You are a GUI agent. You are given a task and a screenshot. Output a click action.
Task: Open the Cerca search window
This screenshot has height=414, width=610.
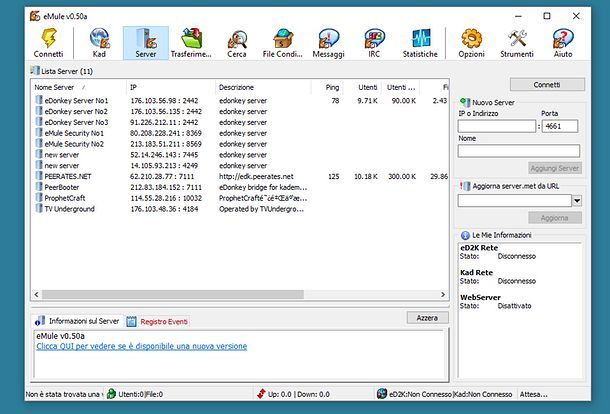pos(237,43)
